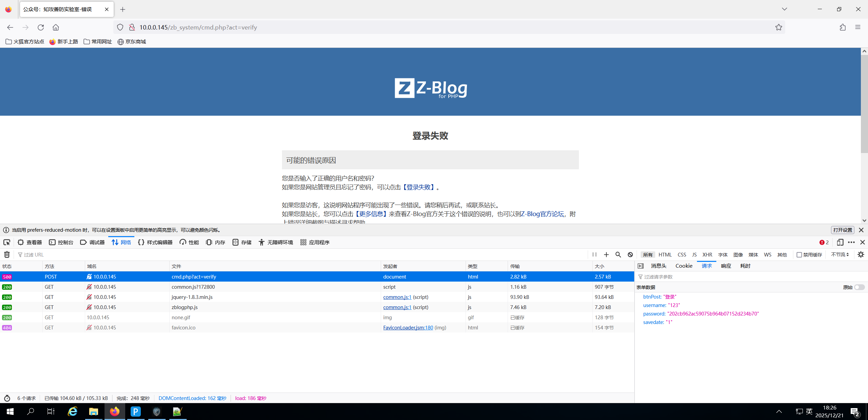Open the 火狐官方站点 bookmark folder
868x420 pixels.
tap(25, 42)
